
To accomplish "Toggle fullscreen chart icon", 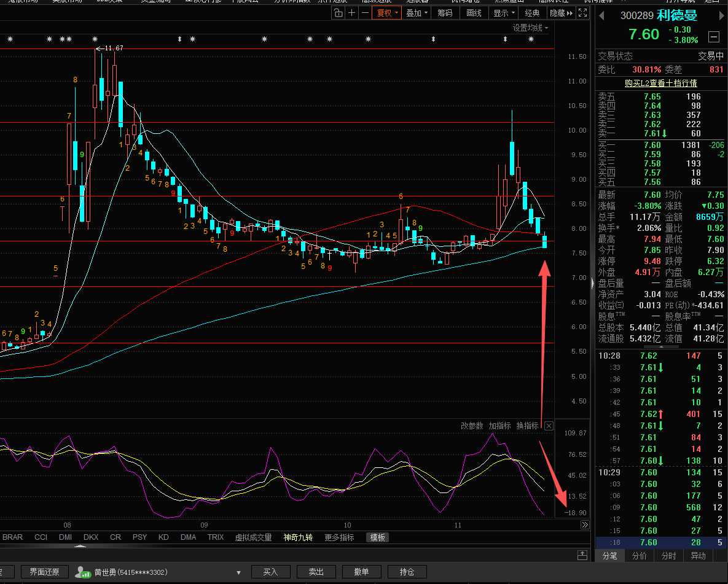I will [x=582, y=13].
